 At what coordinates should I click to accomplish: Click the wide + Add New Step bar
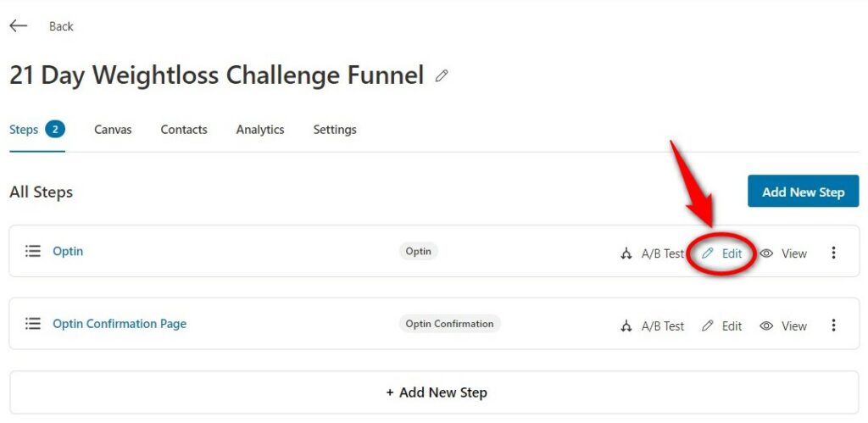coord(434,392)
